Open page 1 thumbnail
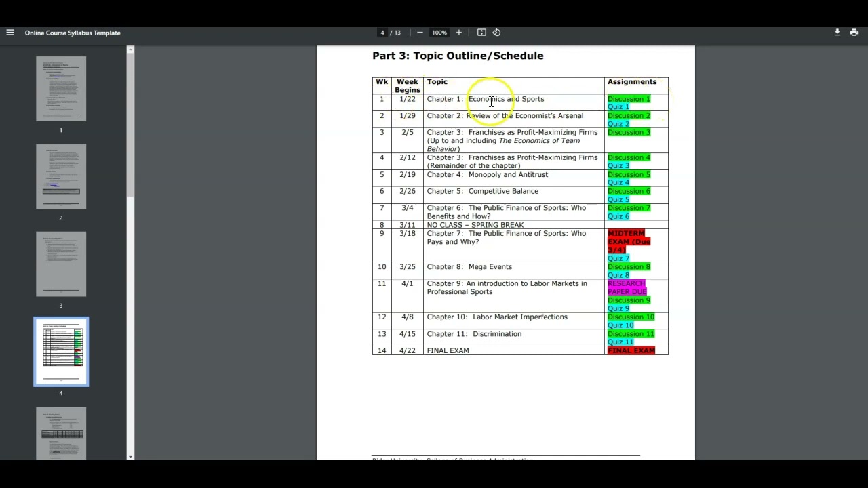868x488 pixels. coord(61,89)
